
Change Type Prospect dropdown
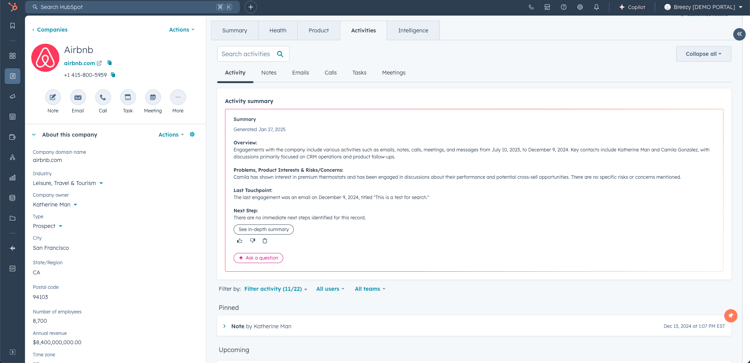47,226
